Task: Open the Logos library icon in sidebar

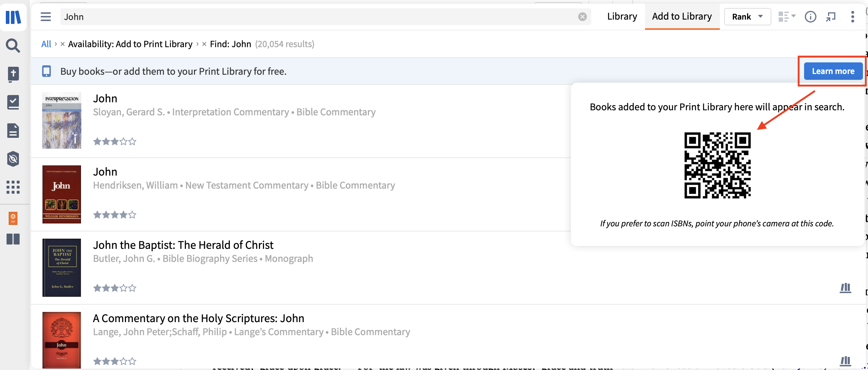Action: pos(13,17)
